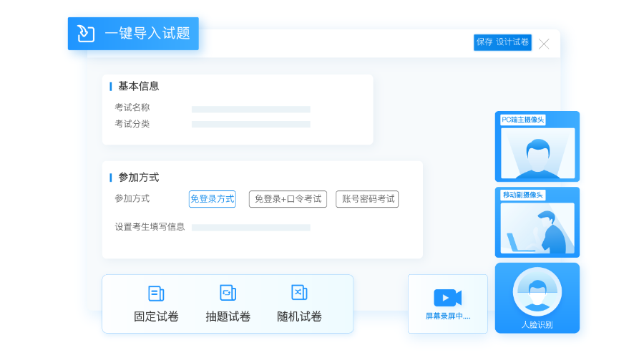644x358 pixels.
Task: Select the 抽题试卷 paper icon
Action: click(228, 293)
